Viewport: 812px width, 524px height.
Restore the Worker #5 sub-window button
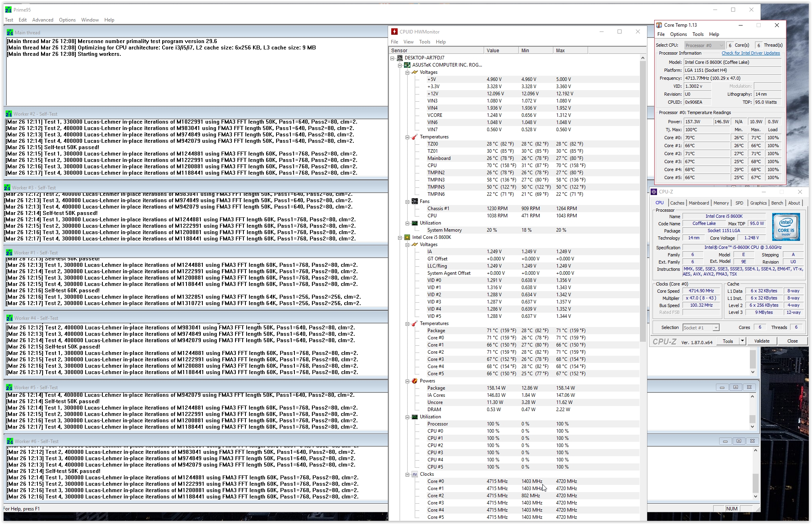[736, 387]
